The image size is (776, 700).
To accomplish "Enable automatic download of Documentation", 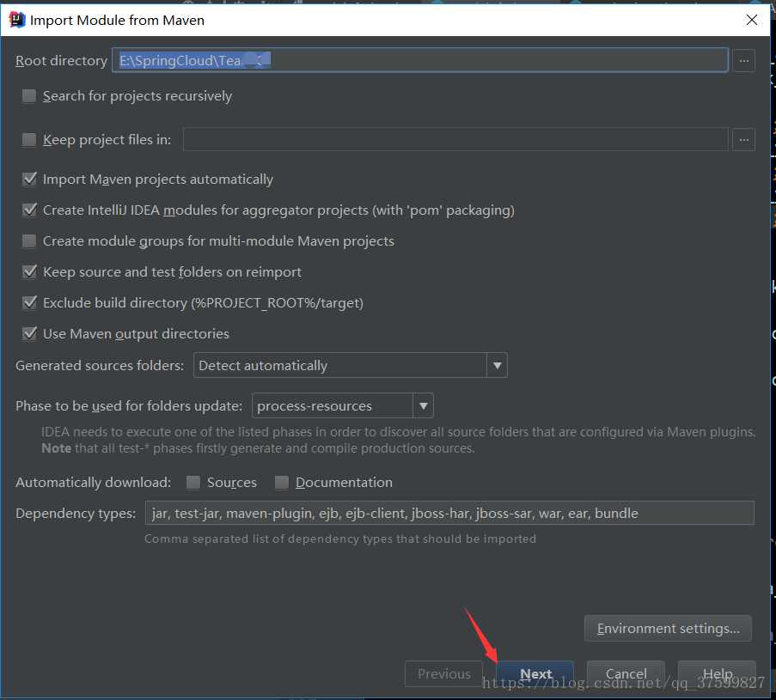I will pos(282,483).
